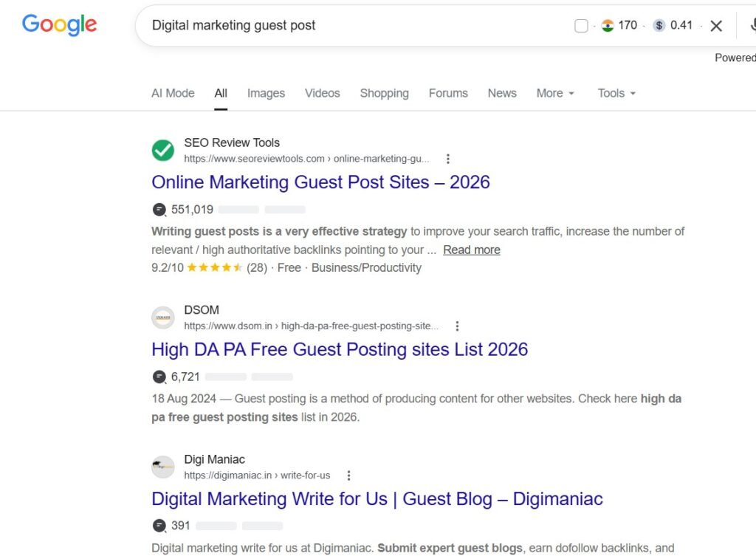Viewport: 756px width, 556px height.
Task: Switch to the Videos tab
Action: point(323,93)
